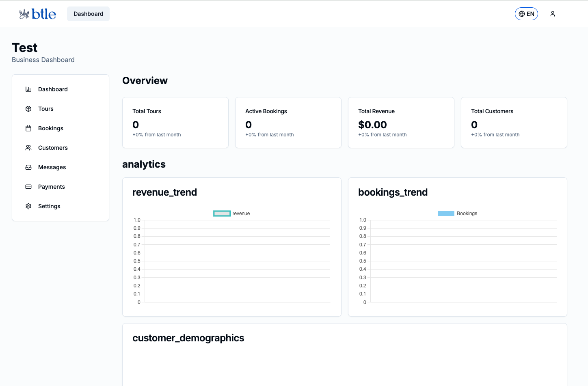Toggle the revenue legend on revenue_trend chart
This screenshot has width=588, height=386.
tap(231, 213)
